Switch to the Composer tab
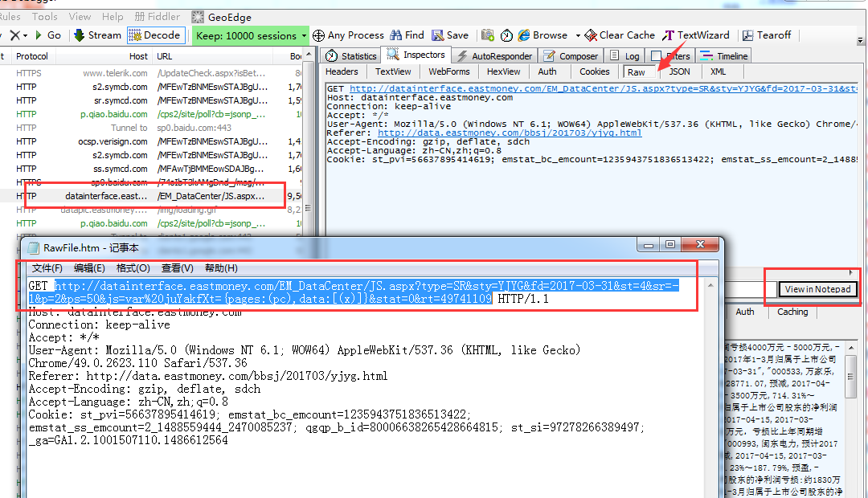 (571, 56)
